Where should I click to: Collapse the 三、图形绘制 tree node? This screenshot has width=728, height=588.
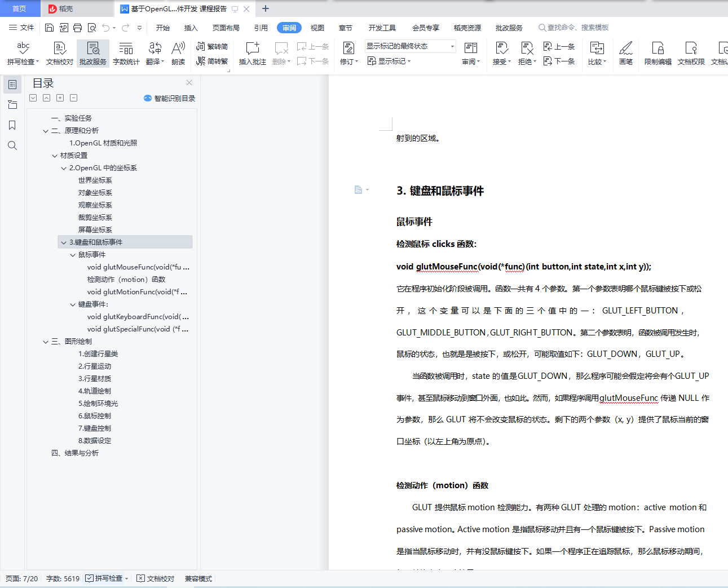pos(46,342)
